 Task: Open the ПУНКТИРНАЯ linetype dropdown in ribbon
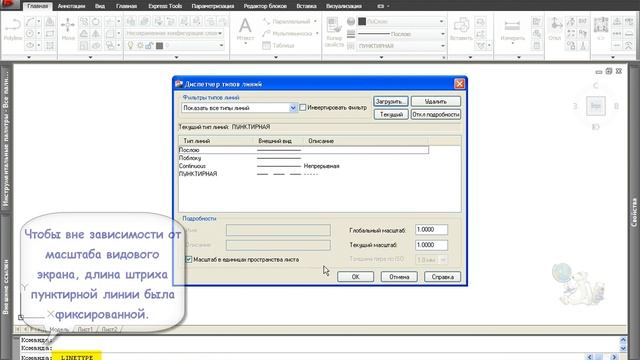[x=442, y=46]
